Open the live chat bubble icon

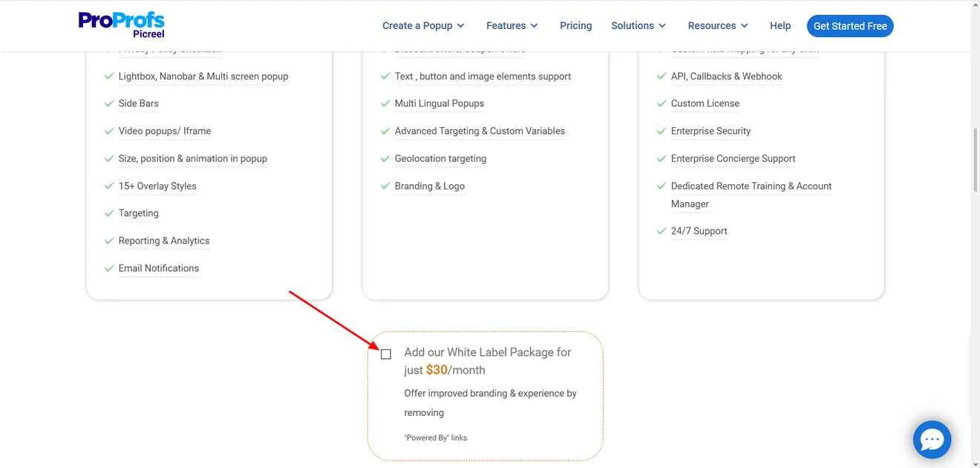click(x=932, y=440)
